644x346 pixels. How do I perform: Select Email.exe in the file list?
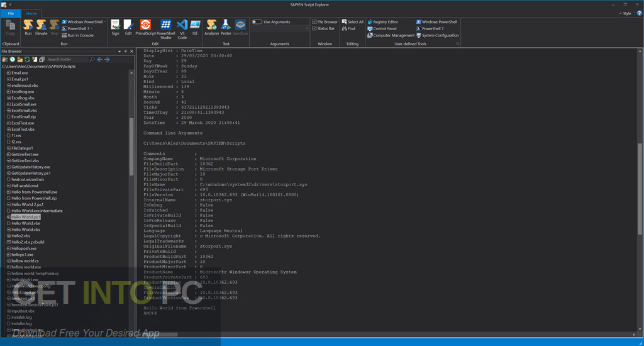coord(19,73)
